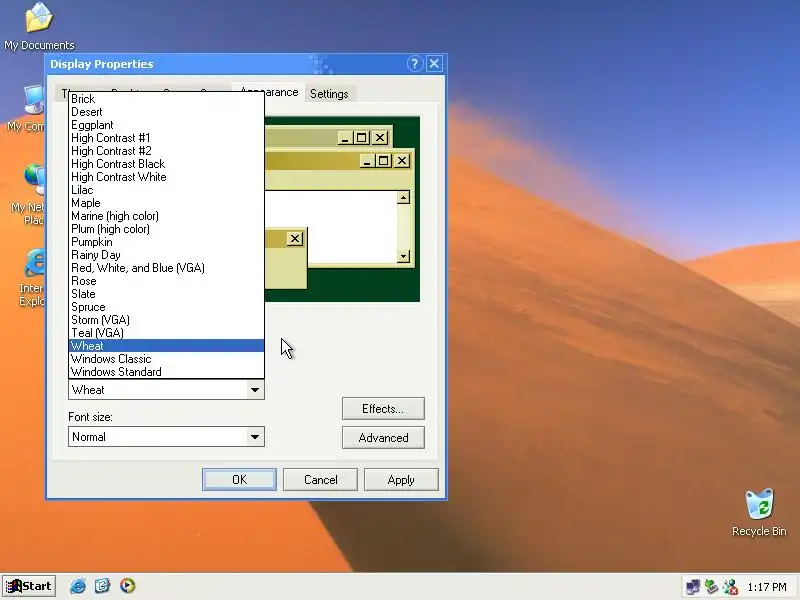Click the preview scrollbar up arrow
The height and width of the screenshot is (600, 800).
click(x=404, y=197)
